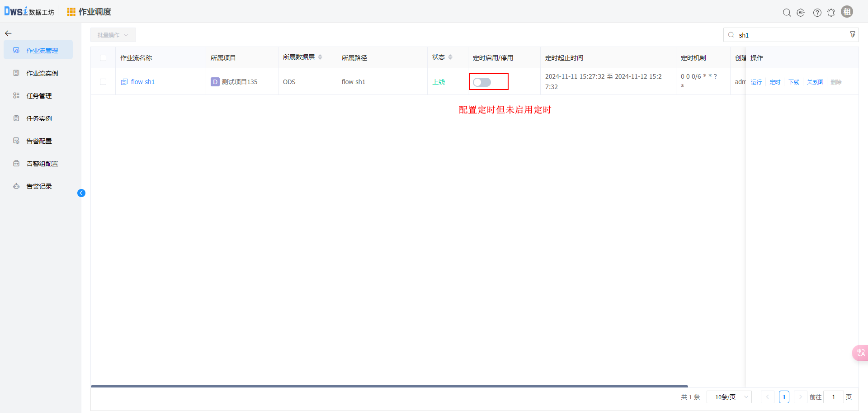Expand the 批量操作 dropdown
868x420 pixels.
pos(113,35)
